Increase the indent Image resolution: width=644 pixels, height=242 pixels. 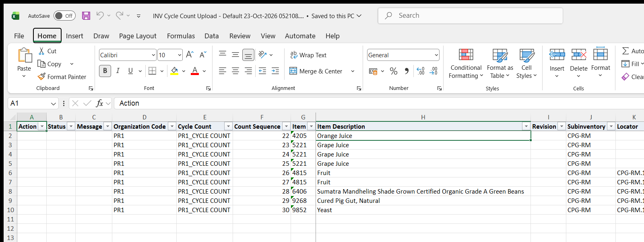point(275,71)
